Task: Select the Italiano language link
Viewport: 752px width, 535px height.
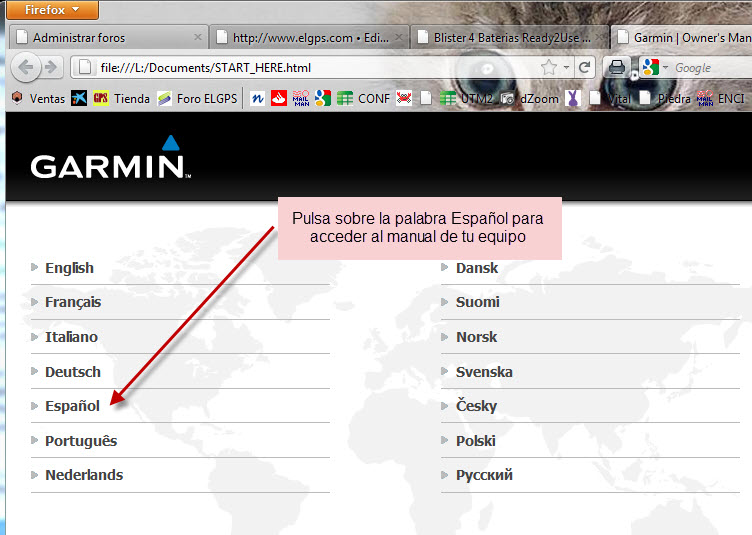Action: click(71, 337)
